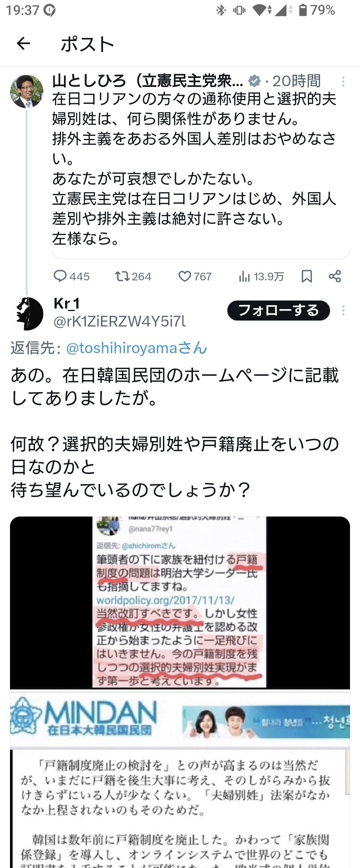Open the verified badge beside 山としひろ
Image resolution: width=360 pixels, height=868 pixels.
pyautogui.click(x=254, y=81)
